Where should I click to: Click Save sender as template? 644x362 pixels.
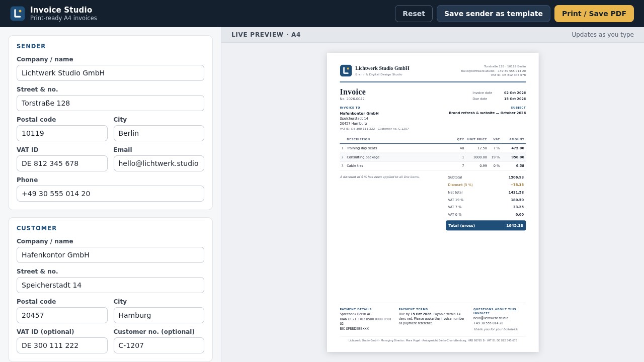tap(494, 14)
